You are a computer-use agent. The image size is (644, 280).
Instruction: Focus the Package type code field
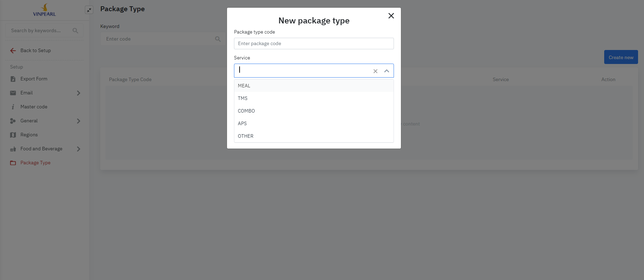point(314,44)
